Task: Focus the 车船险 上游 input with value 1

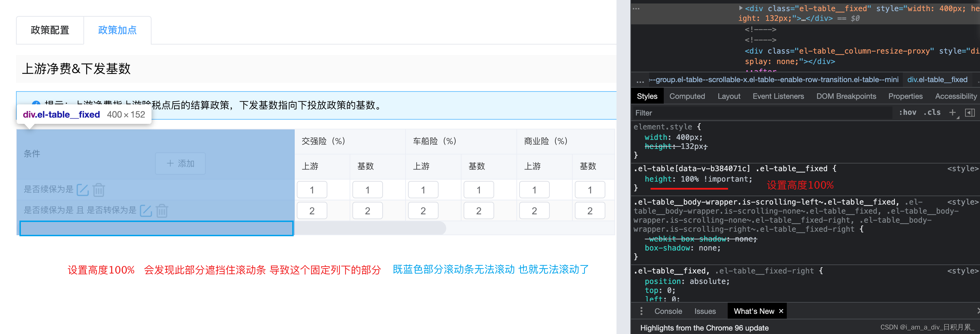Action: (x=423, y=190)
